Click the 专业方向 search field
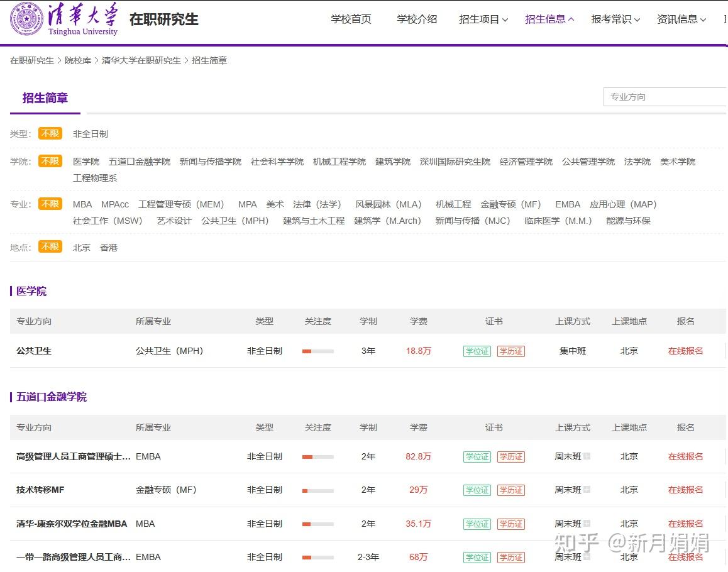The width and height of the screenshot is (728, 572). [x=665, y=97]
